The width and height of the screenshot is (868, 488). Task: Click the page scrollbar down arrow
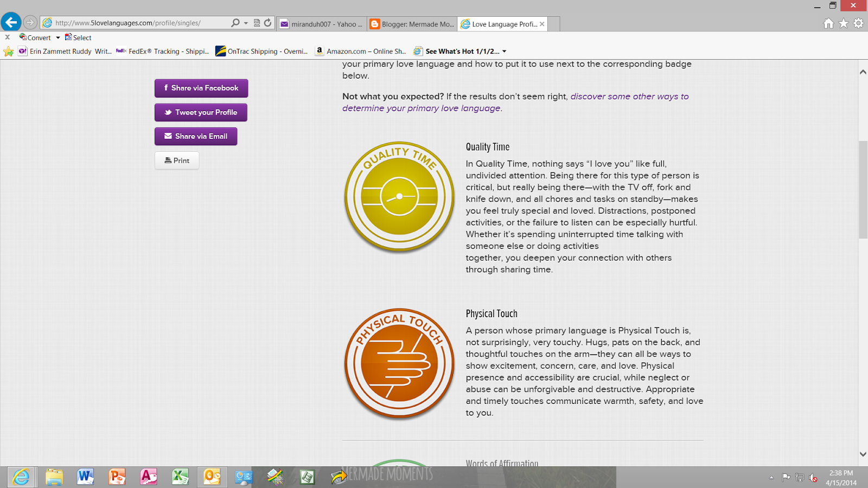tap(863, 454)
